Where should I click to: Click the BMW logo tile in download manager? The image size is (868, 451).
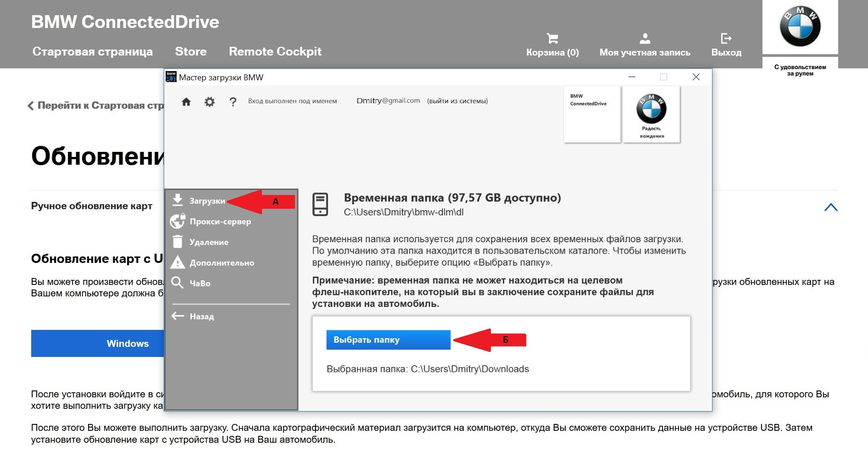[x=651, y=114]
